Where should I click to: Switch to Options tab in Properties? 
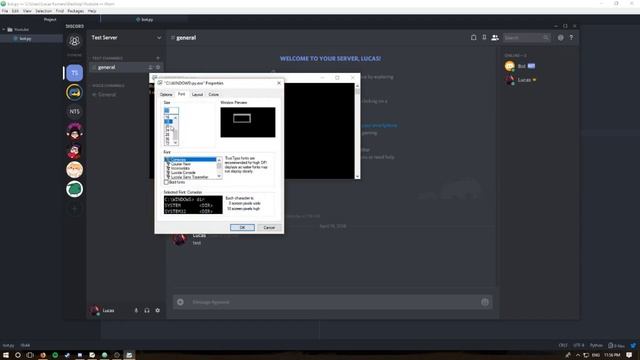166,94
